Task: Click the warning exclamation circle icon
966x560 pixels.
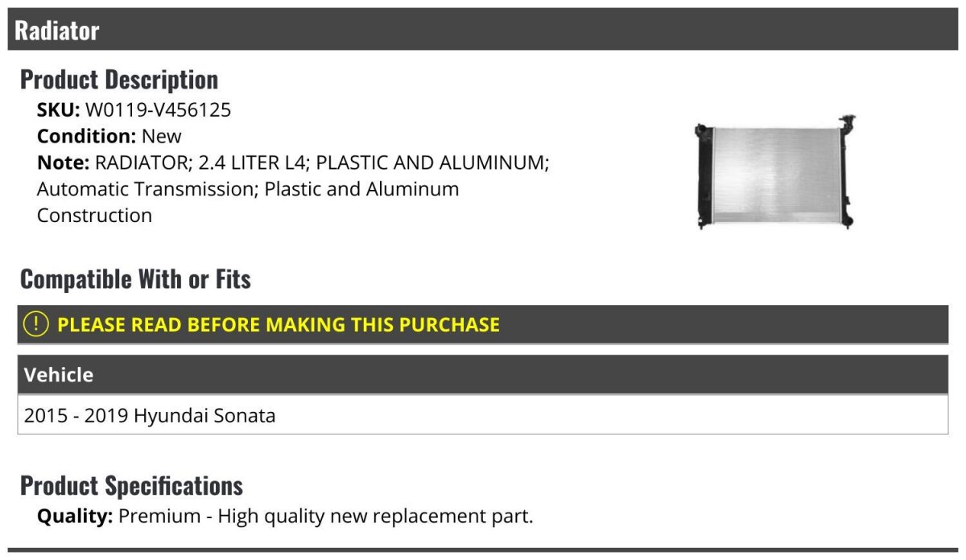Action: pos(36,324)
